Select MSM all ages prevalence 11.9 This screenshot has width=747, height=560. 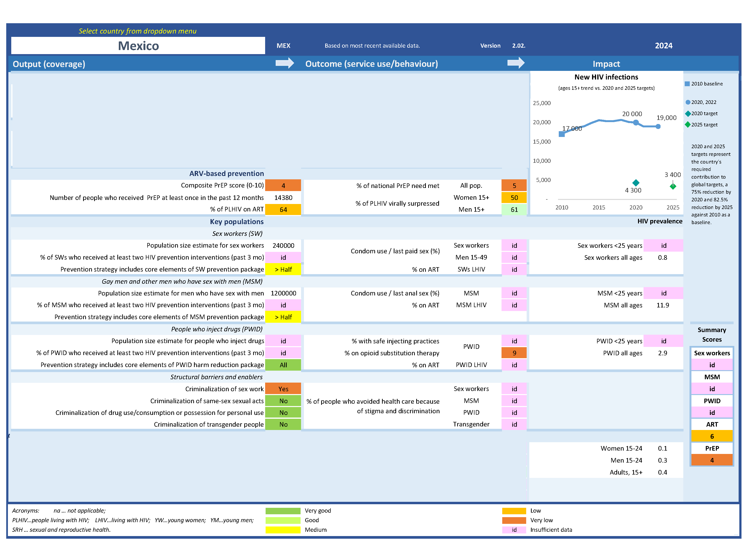pyautogui.click(x=663, y=305)
